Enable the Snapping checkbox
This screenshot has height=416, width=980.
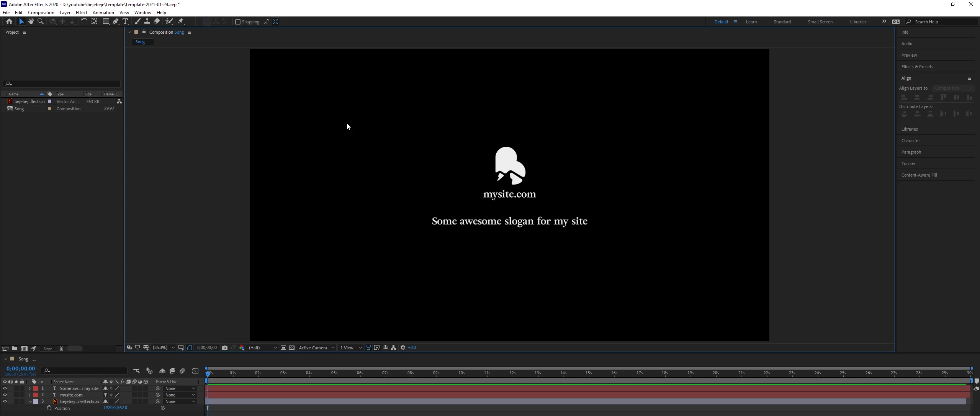point(238,22)
